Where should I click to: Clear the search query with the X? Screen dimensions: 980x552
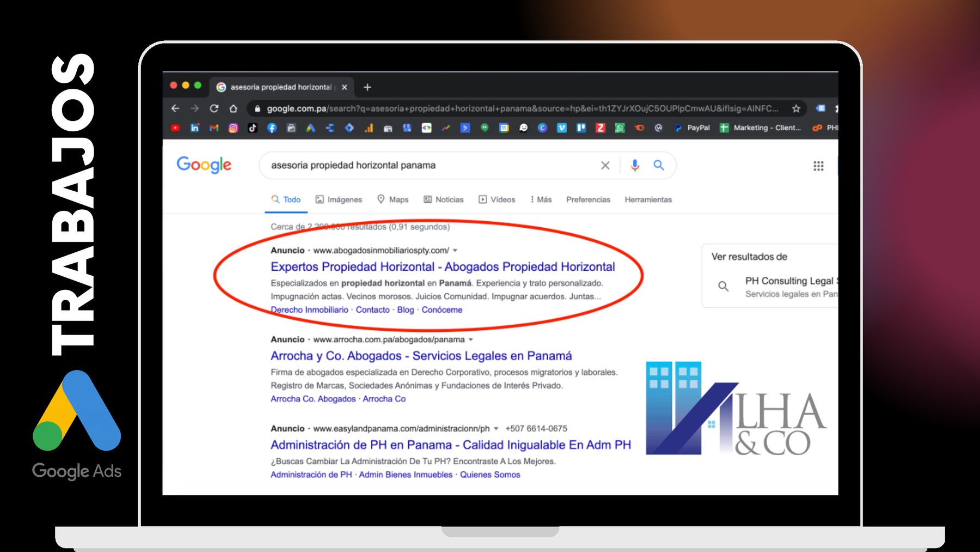(605, 165)
